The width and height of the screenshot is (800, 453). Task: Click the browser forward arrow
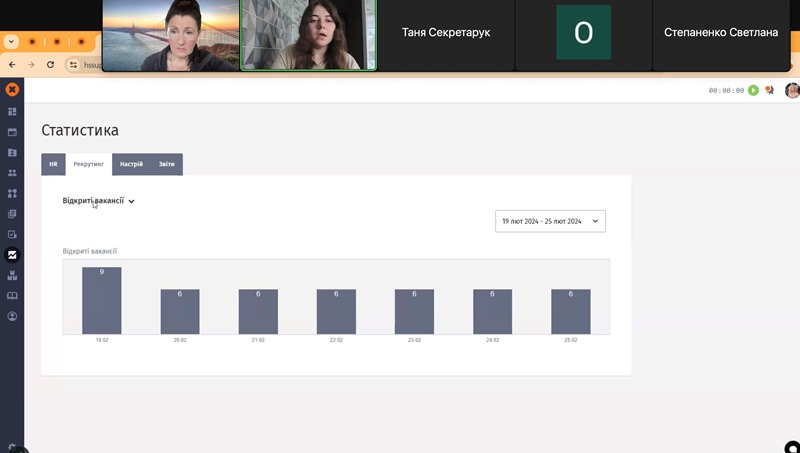31,65
